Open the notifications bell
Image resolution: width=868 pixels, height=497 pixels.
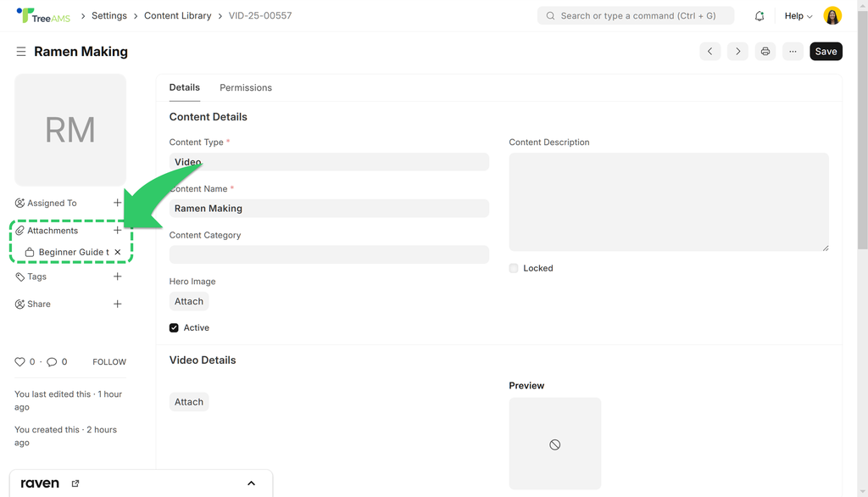[x=759, y=16]
